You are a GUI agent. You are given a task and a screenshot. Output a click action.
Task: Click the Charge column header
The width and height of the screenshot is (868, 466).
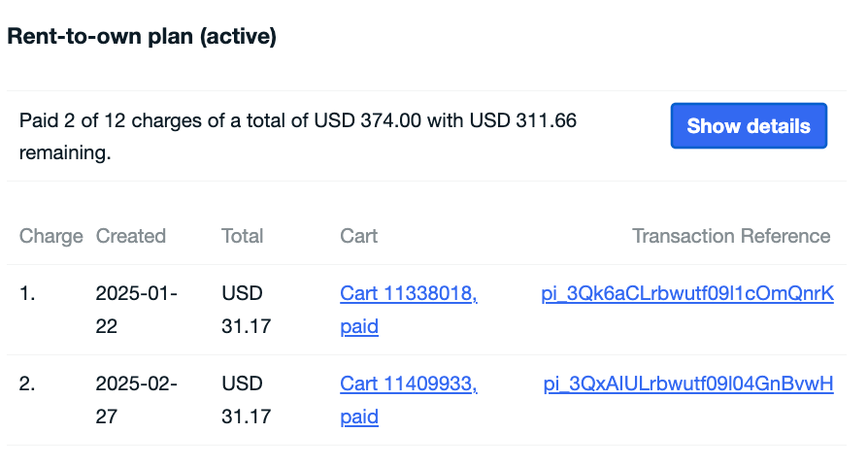[x=51, y=236]
